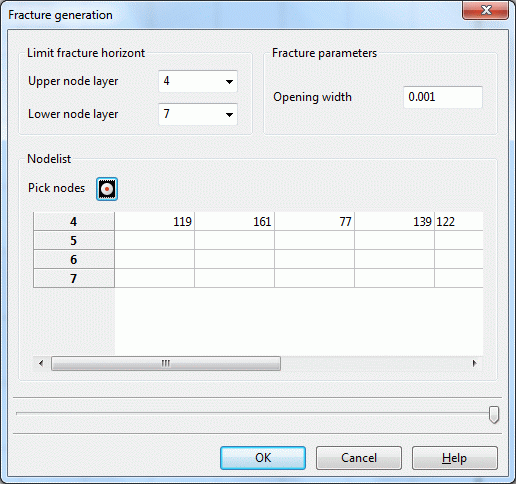The width and height of the screenshot is (516, 484).
Task: Select the cell containing node 139
Action: pyautogui.click(x=395, y=221)
